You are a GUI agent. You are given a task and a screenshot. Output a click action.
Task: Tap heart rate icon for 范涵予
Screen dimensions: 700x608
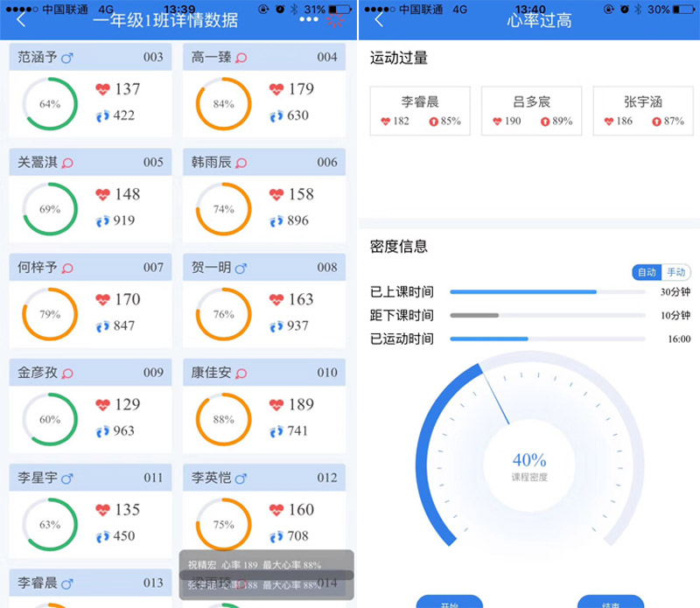[102, 89]
